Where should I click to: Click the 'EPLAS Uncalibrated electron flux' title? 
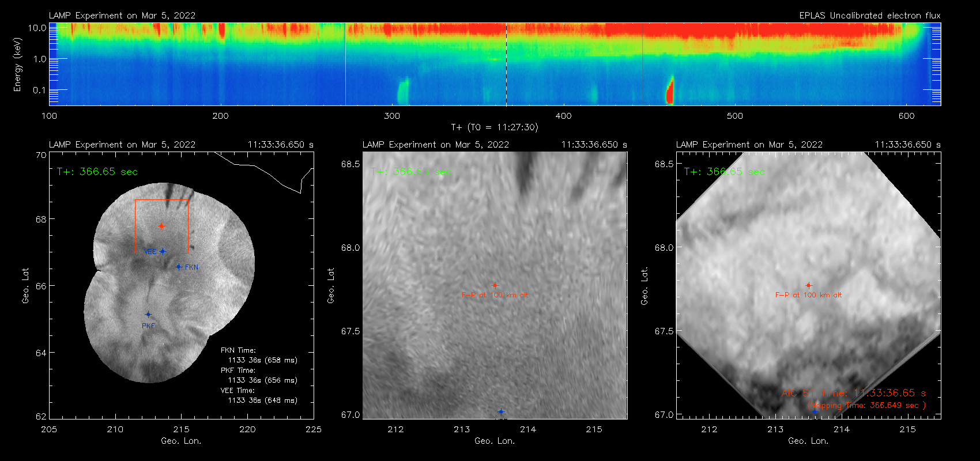click(870, 16)
